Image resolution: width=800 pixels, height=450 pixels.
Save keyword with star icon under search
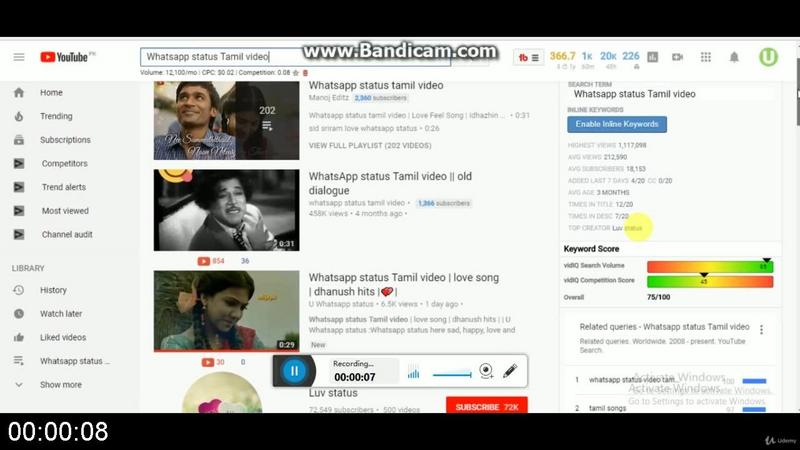(x=295, y=73)
